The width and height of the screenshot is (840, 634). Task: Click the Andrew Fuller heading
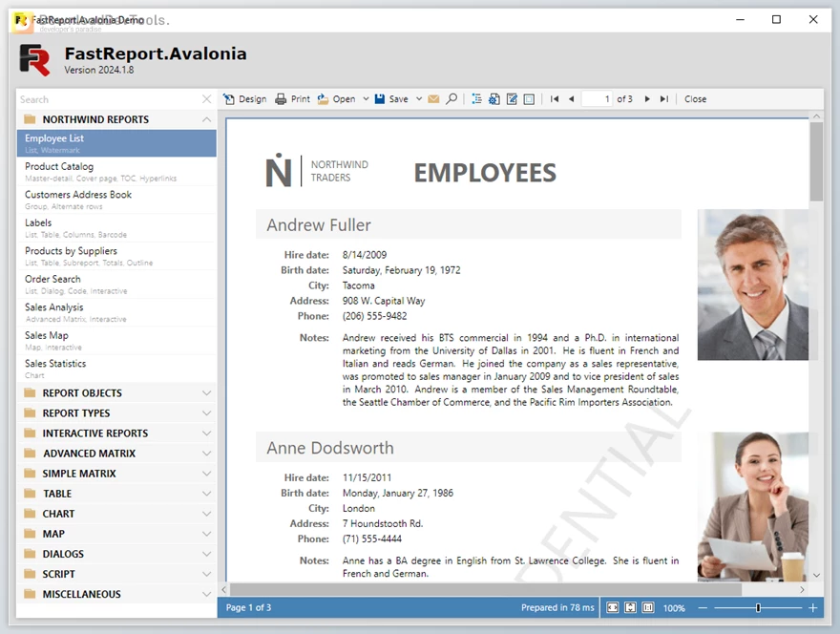point(319,225)
